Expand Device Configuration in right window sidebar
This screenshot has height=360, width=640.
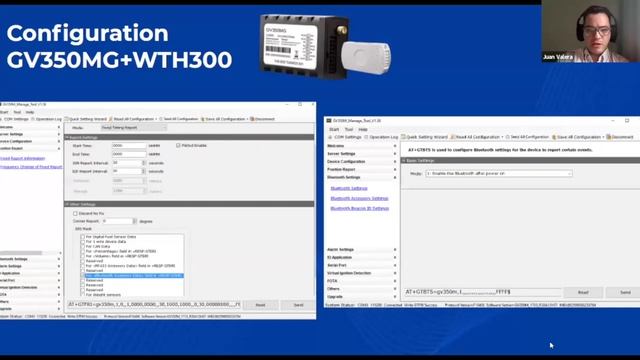point(362,162)
